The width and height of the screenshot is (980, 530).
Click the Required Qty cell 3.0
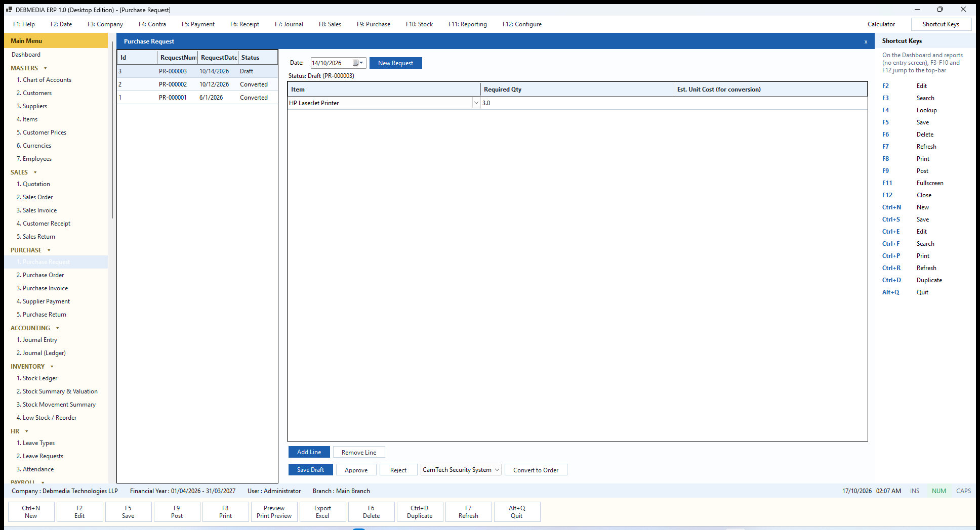(x=577, y=103)
